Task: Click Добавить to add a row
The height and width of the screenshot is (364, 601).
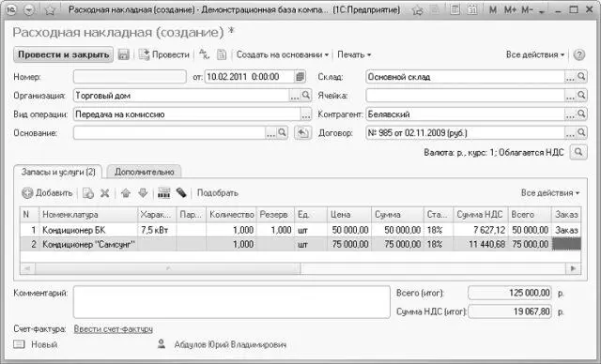Action: coord(47,193)
